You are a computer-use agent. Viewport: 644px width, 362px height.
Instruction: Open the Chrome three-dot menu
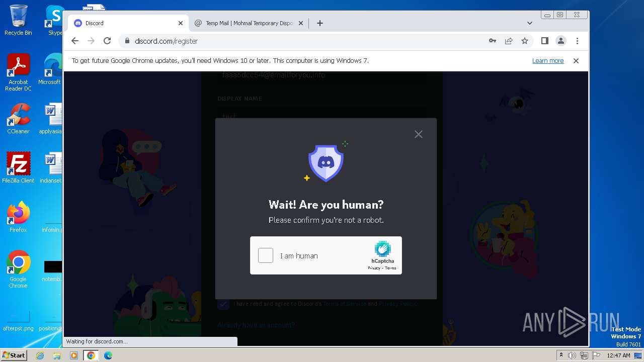[x=577, y=41]
